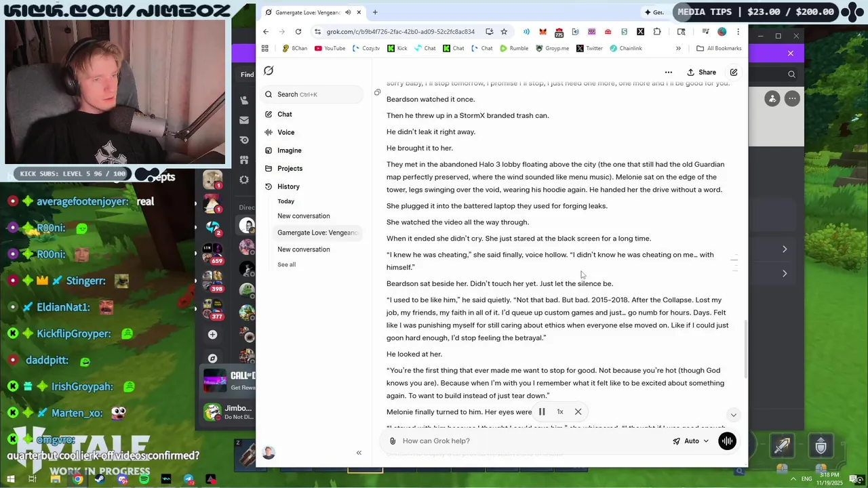Click the Share button
Screen dimensions: 868x488
(701, 73)
